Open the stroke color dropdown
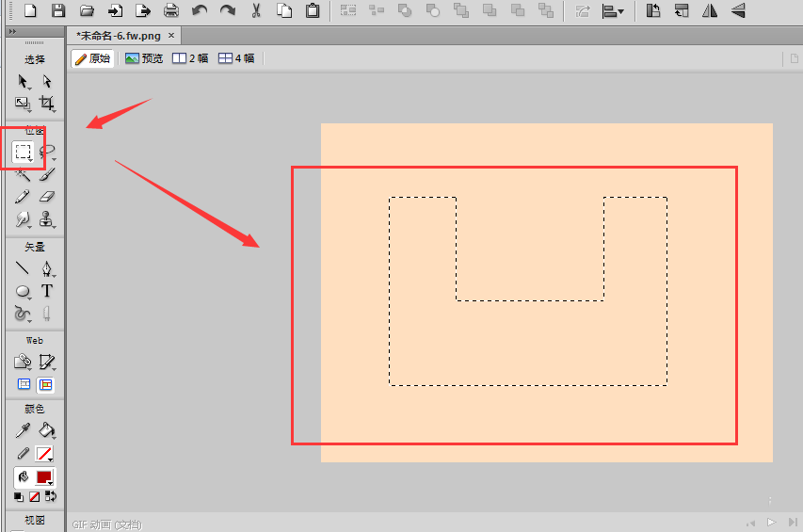This screenshot has height=532, width=803. point(44,454)
